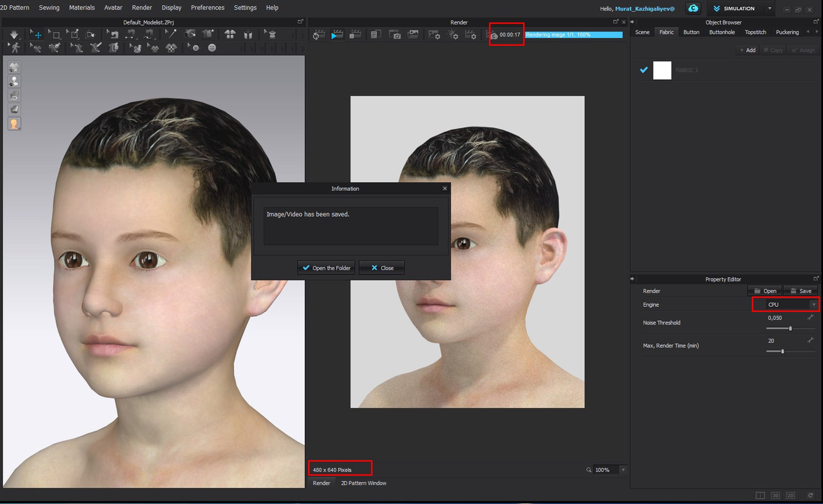Click the Save button in Property Editor
Image resolution: width=823 pixels, height=504 pixels.
click(801, 291)
